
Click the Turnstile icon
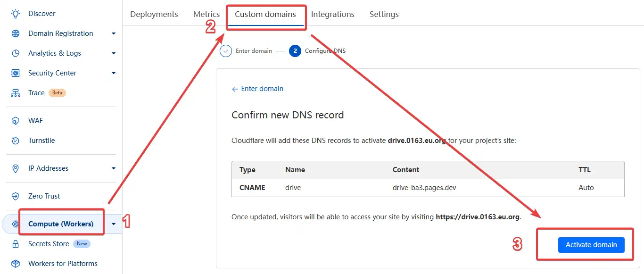[x=16, y=141]
